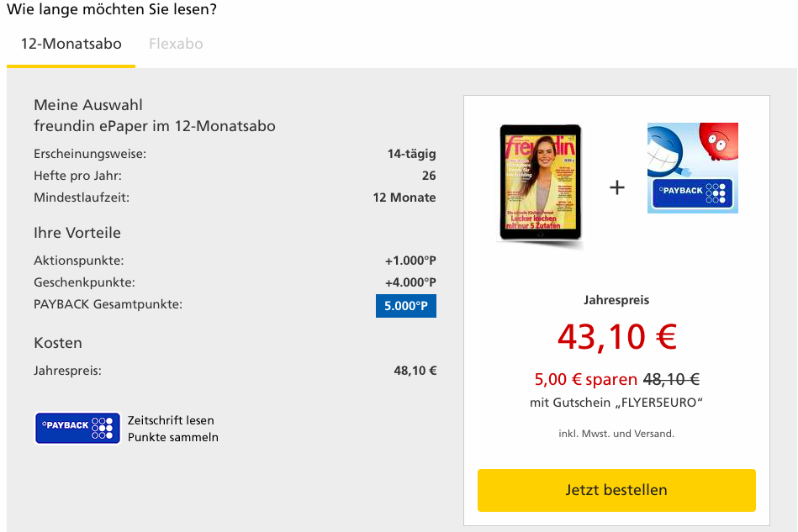Click the PAYBACK logo next to Zeitschrift lesen

coord(77,429)
